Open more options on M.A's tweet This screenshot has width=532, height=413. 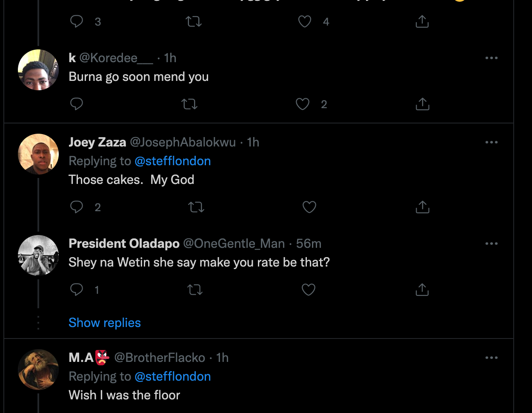click(x=491, y=358)
